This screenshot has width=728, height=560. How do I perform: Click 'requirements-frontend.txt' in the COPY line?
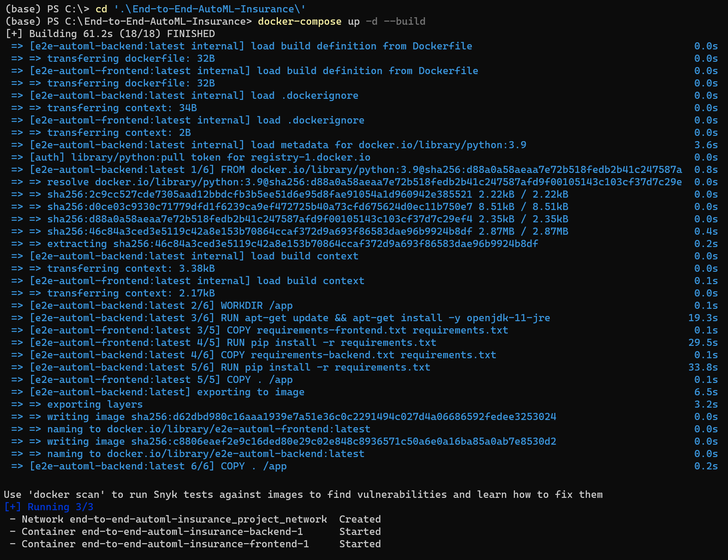(331, 330)
